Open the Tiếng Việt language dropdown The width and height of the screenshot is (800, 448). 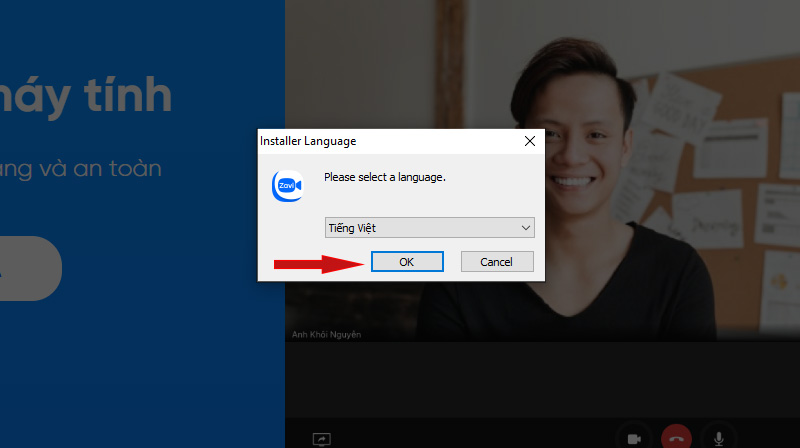click(430, 228)
